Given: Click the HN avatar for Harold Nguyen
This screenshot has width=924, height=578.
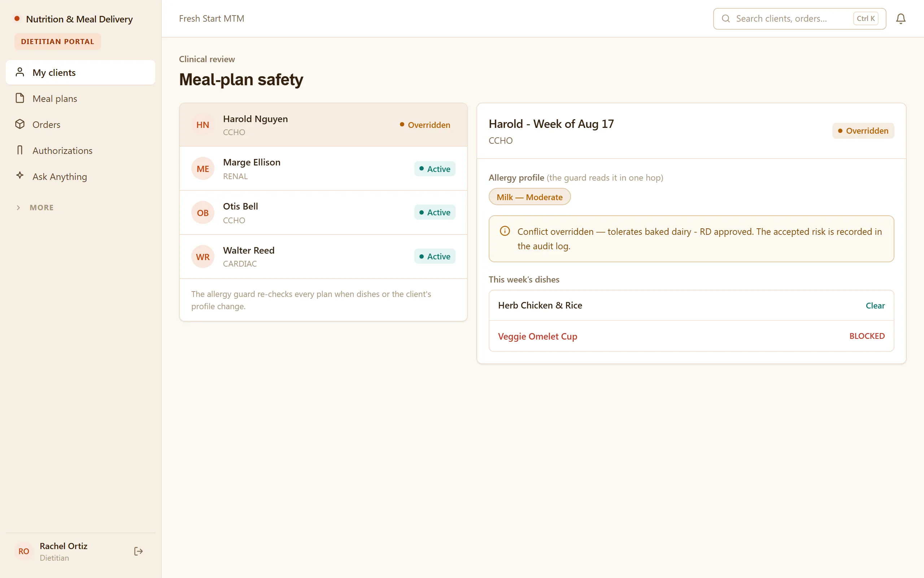Looking at the screenshot, I should [203, 125].
